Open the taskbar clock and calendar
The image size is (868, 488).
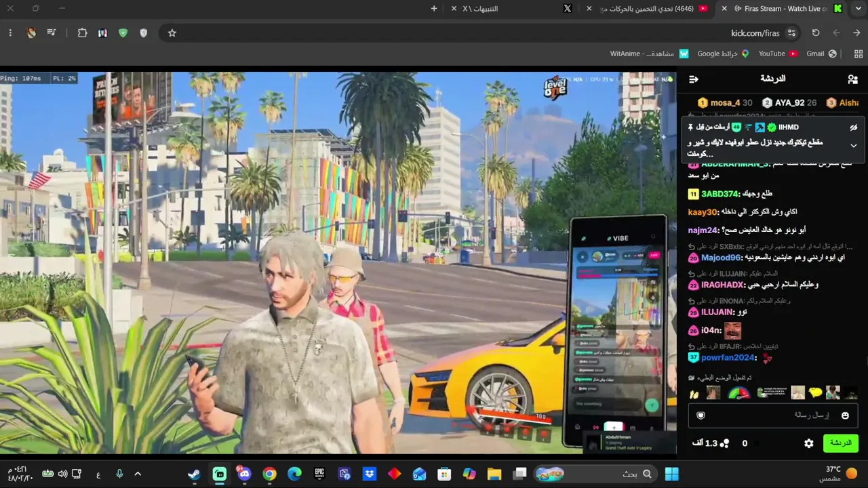pyautogui.click(x=20, y=474)
